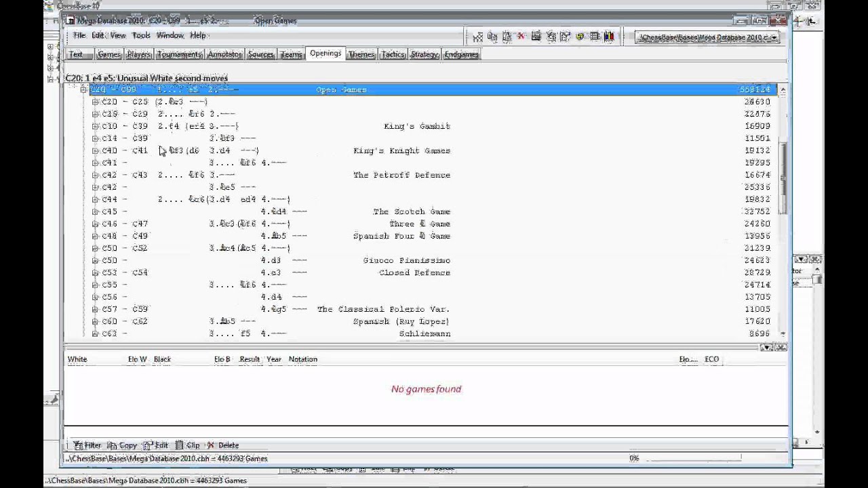Expand the Spanish Four Knights Game node
The image size is (868, 488).
pyautogui.click(x=95, y=236)
